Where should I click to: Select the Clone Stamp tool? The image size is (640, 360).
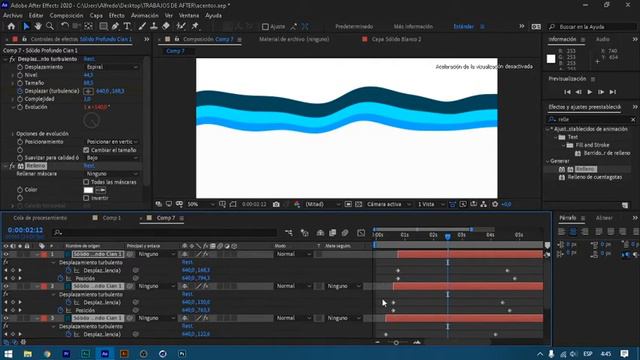tap(154, 27)
